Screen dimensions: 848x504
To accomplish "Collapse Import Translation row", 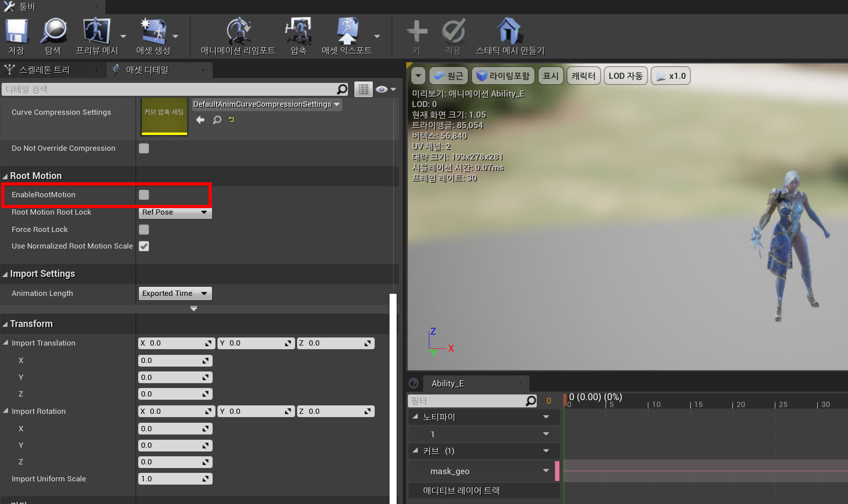I will coord(6,343).
